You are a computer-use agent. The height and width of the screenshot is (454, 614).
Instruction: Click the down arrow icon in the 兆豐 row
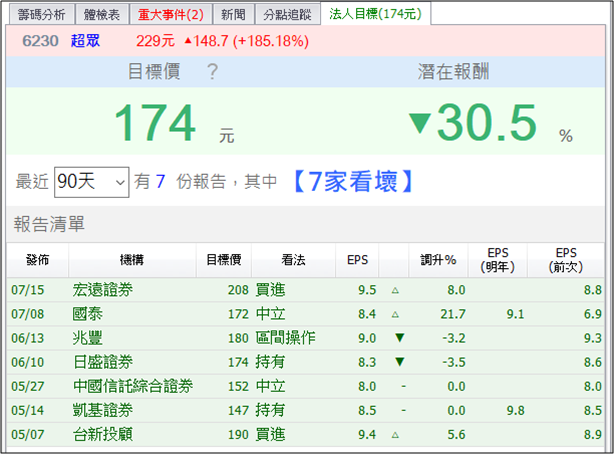click(x=399, y=338)
